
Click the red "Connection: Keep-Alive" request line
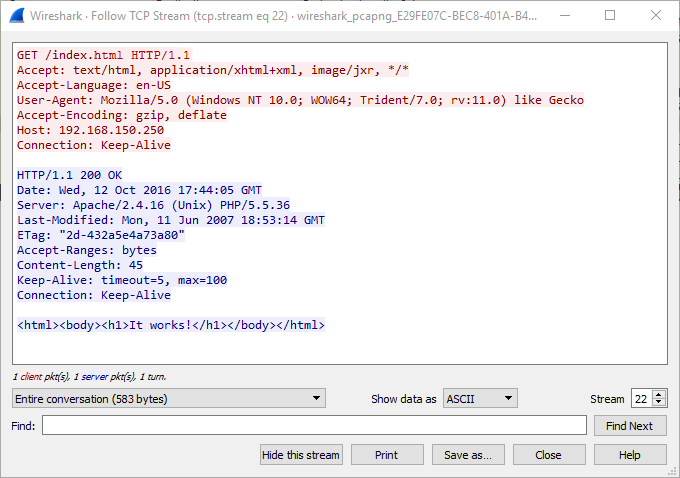pos(94,145)
